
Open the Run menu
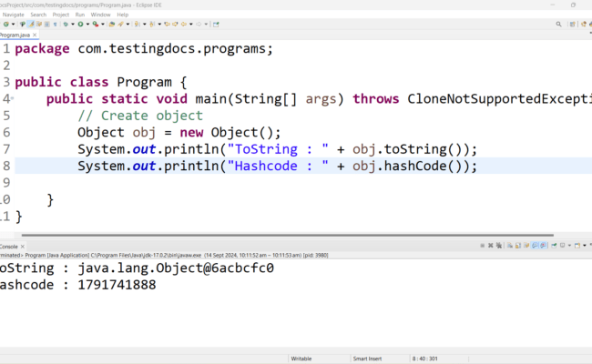pyautogui.click(x=79, y=15)
